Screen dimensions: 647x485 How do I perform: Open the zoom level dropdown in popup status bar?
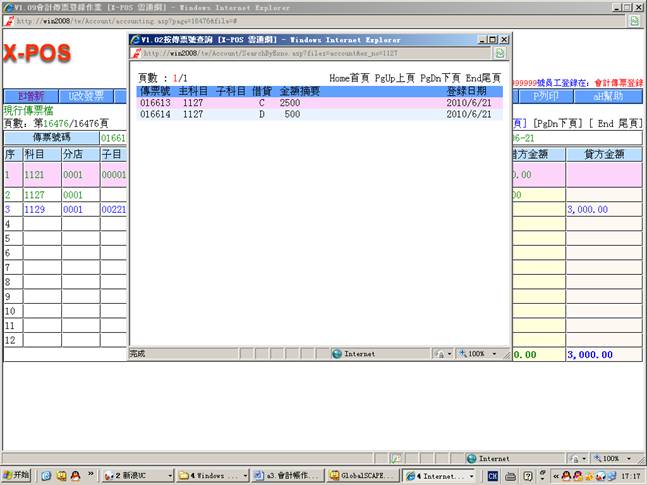481,354
